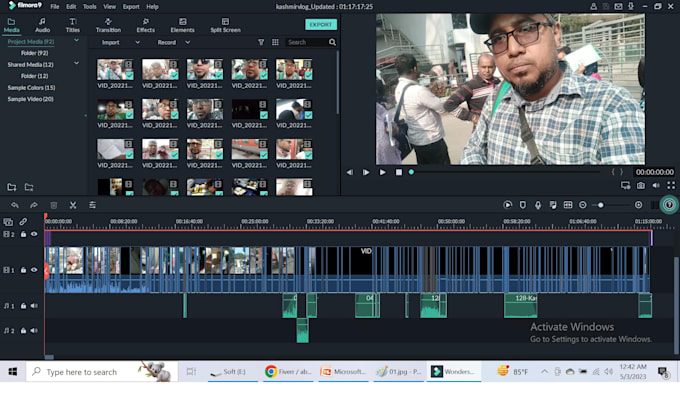Click the Undo arrow icon
Image resolution: width=680 pixels, height=409 pixels.
coord(15,205)
